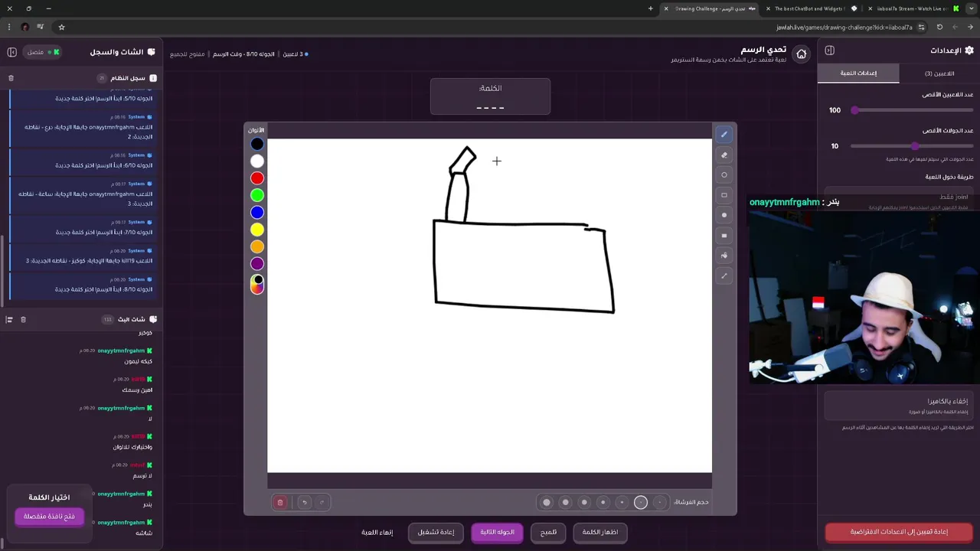Select the outlined rectangle shape tool

tap(724, 195)
